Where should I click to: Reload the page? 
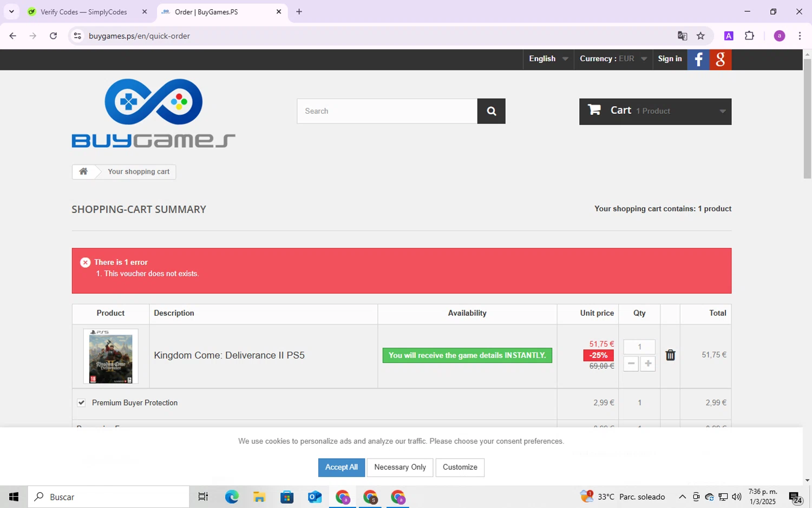pyautogui.click(x=53, y=36)
